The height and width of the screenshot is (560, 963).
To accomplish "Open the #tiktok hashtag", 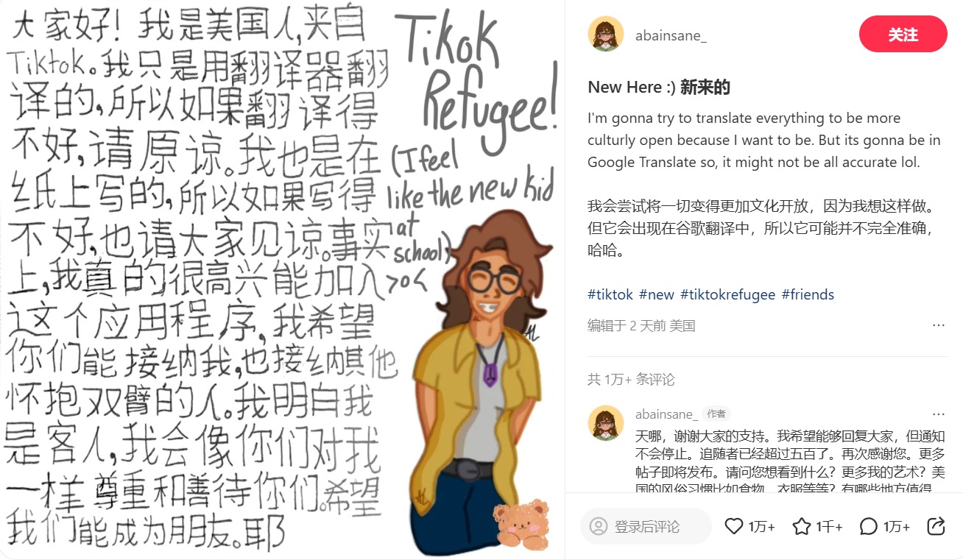I will coord(610,294).
